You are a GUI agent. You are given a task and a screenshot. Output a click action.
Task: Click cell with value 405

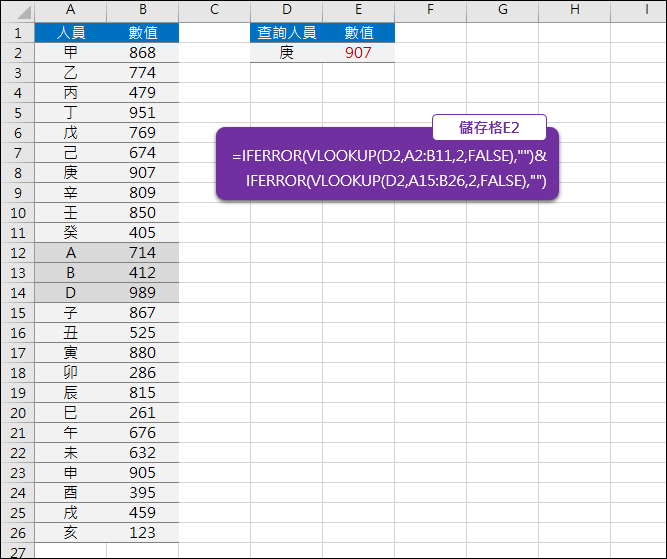(143, 233)
